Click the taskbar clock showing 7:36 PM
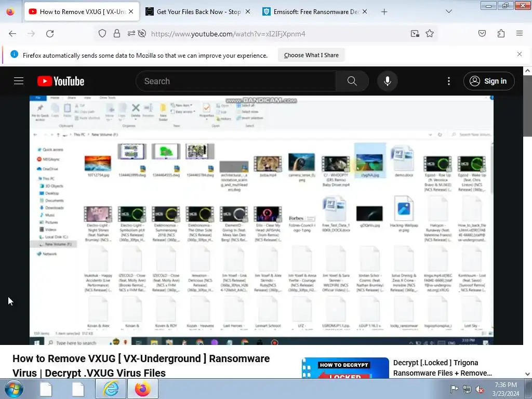 (x=506, y=389)
